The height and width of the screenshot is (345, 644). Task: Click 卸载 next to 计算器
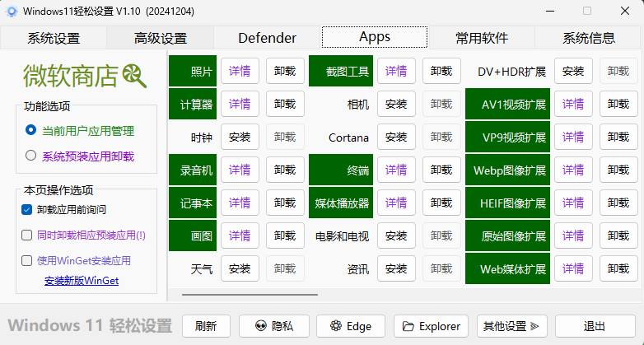(x=285, y=104)
